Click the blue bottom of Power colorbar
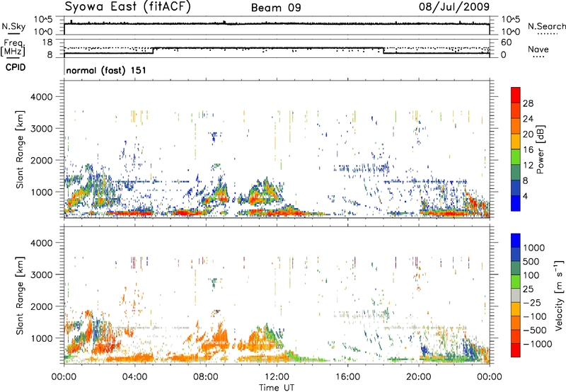 [x=516, y=203]
